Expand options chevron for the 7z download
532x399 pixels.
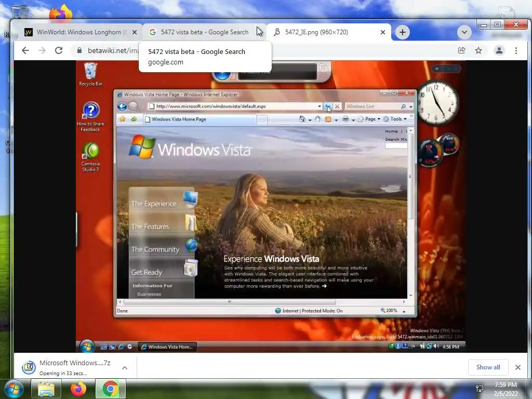tap(125, 368)
